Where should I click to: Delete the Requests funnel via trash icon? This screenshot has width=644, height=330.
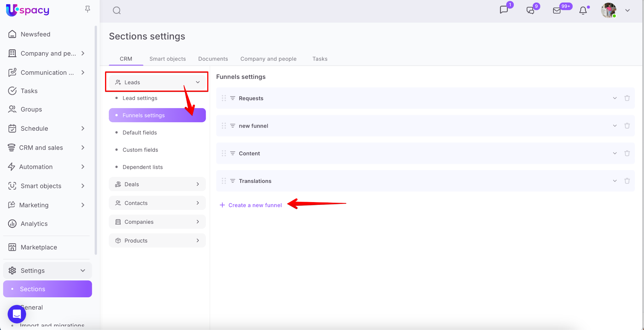pyautogui.click(x=627, y=98)
